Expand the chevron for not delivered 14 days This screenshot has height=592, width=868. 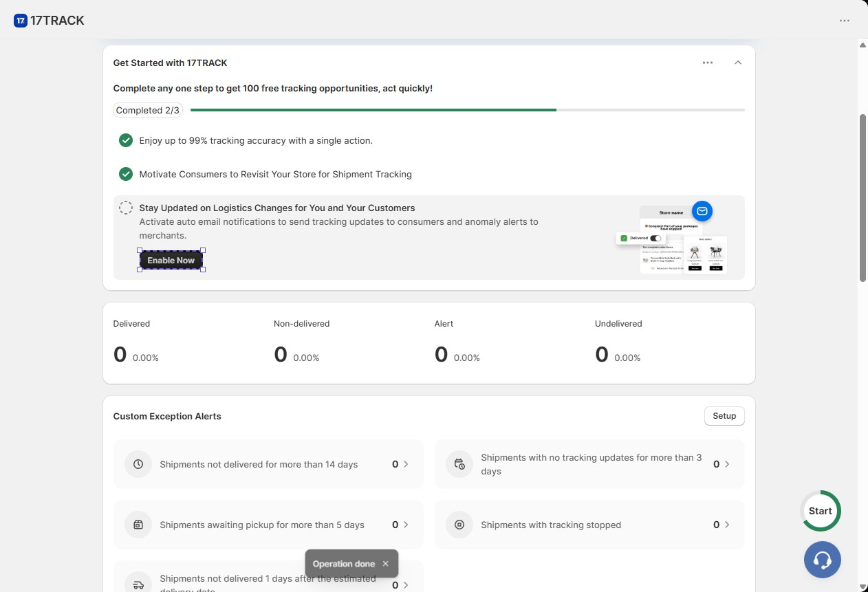click(406, 464)
